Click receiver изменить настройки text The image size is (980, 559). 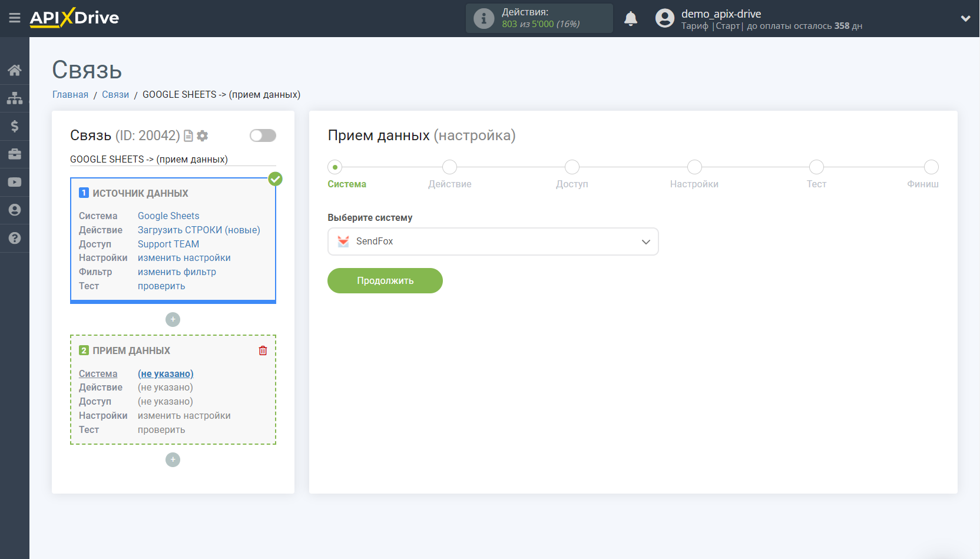click(184, 415)
